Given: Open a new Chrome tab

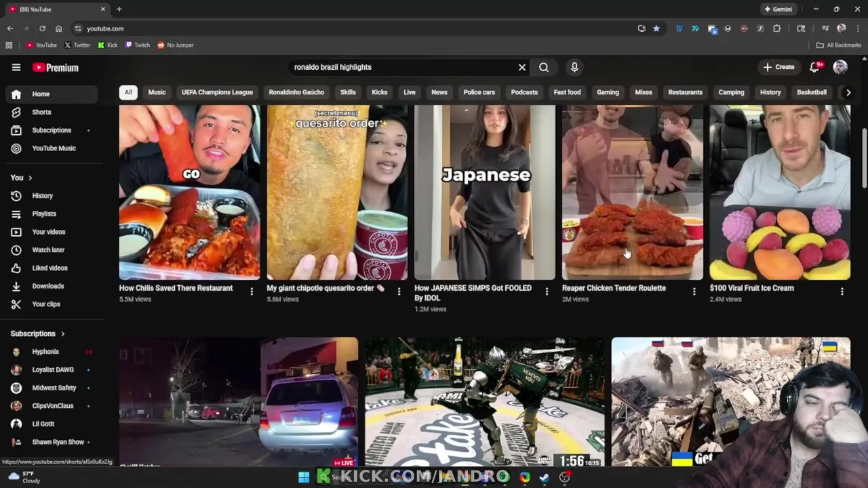Looking at the screenshot, I should coord(119,9).
